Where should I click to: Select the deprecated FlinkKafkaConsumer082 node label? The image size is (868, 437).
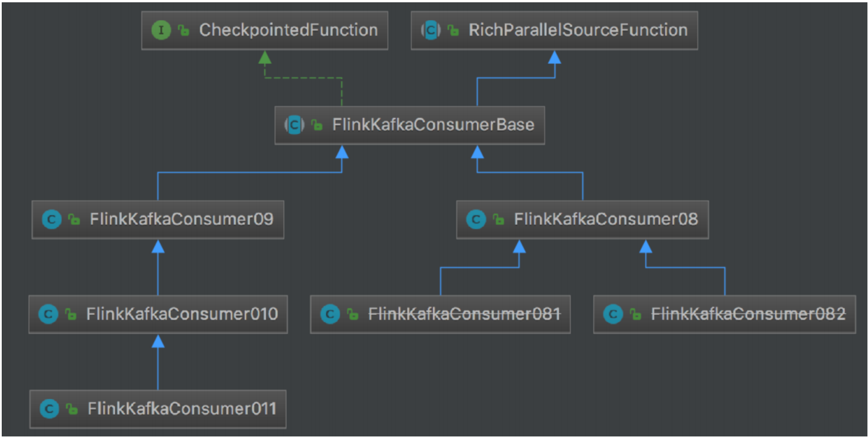point(748,314)
